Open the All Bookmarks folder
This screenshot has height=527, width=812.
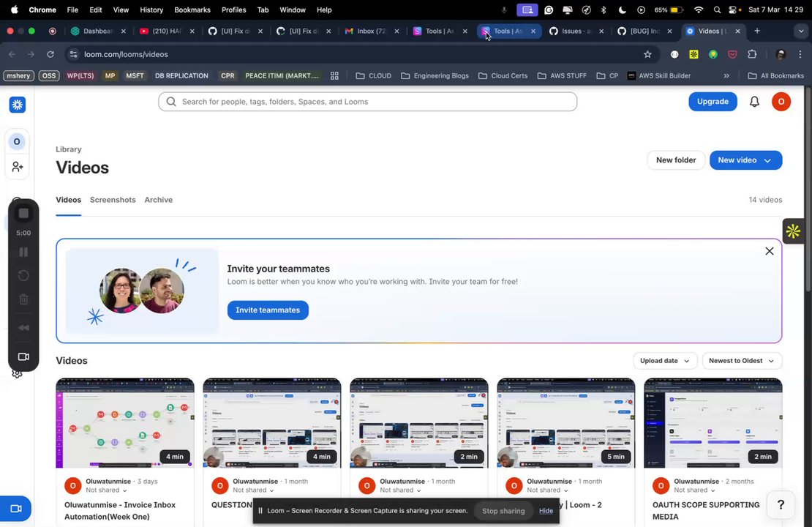pos(775,75)
